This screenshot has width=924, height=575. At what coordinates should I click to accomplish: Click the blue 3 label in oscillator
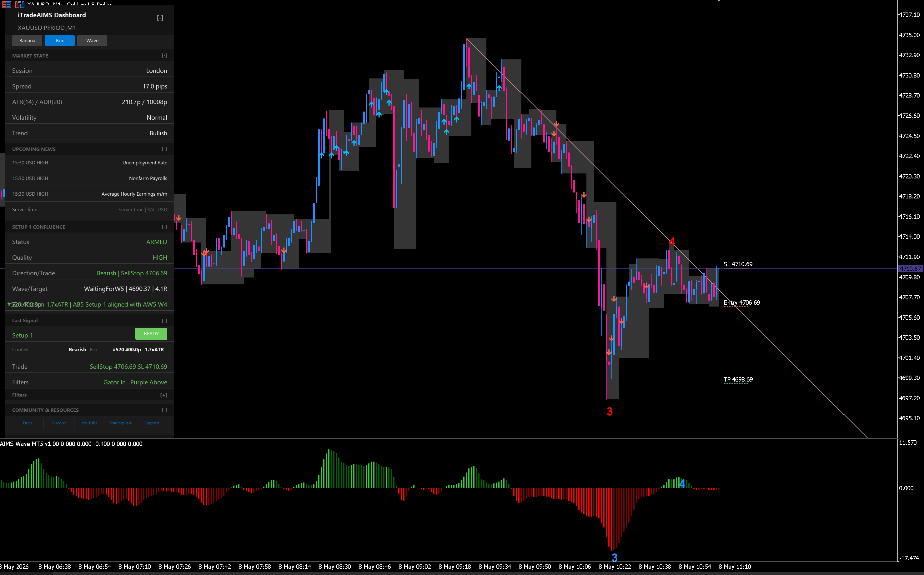coord(614,558)
